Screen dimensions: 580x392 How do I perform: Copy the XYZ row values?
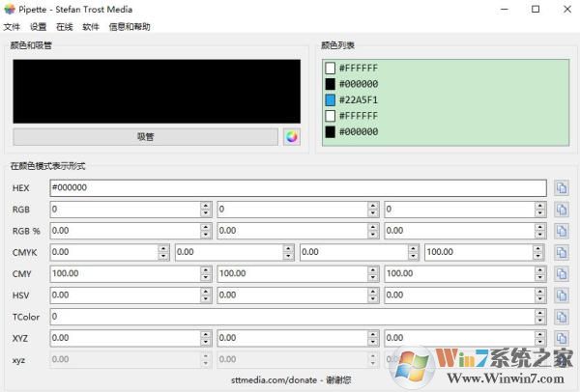(562, 338)
